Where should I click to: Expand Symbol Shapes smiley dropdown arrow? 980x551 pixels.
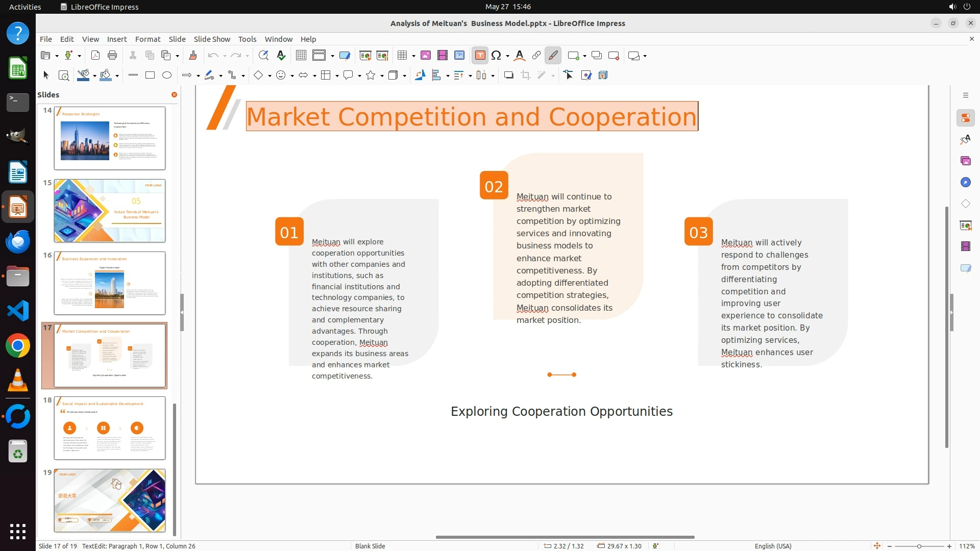pyautogui.click(x=292, y=76)
